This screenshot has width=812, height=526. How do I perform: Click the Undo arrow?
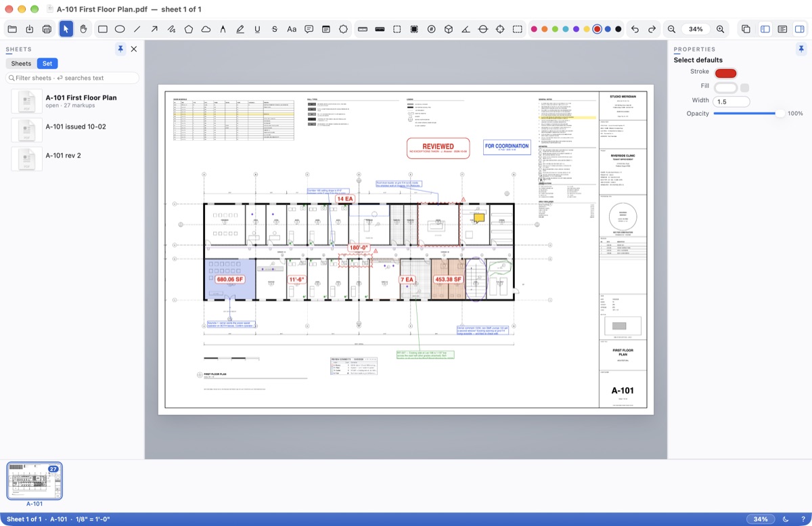635,29
